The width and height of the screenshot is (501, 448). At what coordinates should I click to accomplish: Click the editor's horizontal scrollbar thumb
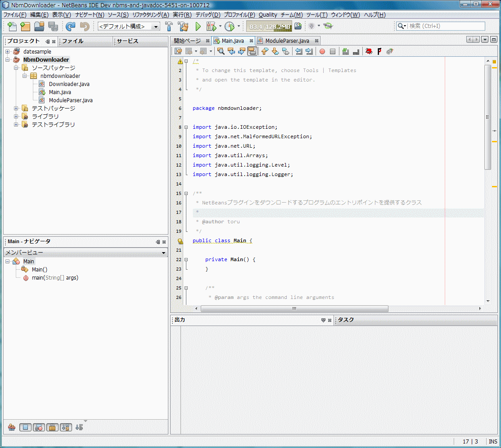pyautogui.click(x=294, y=309)
